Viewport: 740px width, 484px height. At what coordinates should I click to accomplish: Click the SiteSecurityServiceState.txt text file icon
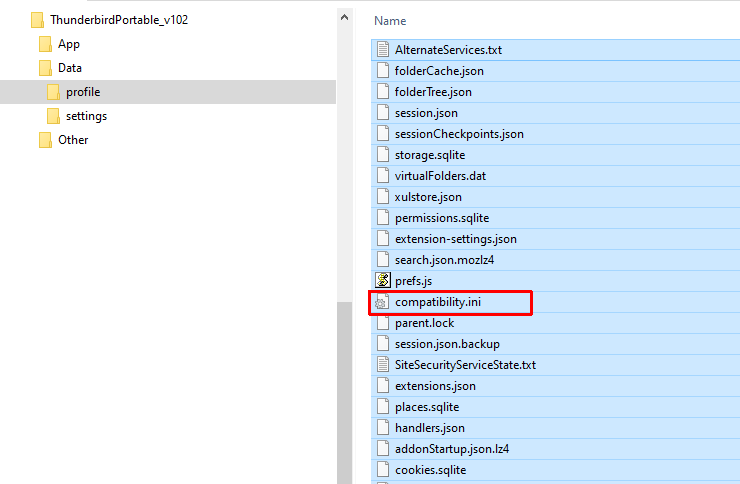click(x=383, y=365)
